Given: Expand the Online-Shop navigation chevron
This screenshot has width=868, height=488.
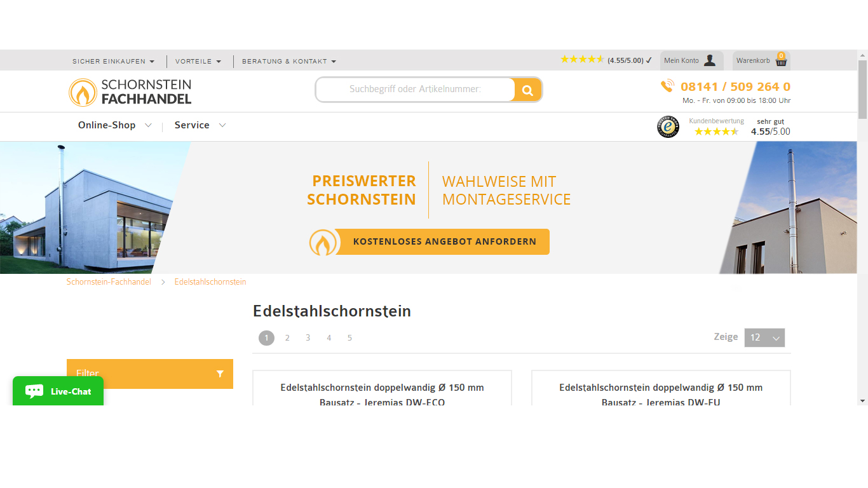Looking at the screenshot, I should pos(149,125).
